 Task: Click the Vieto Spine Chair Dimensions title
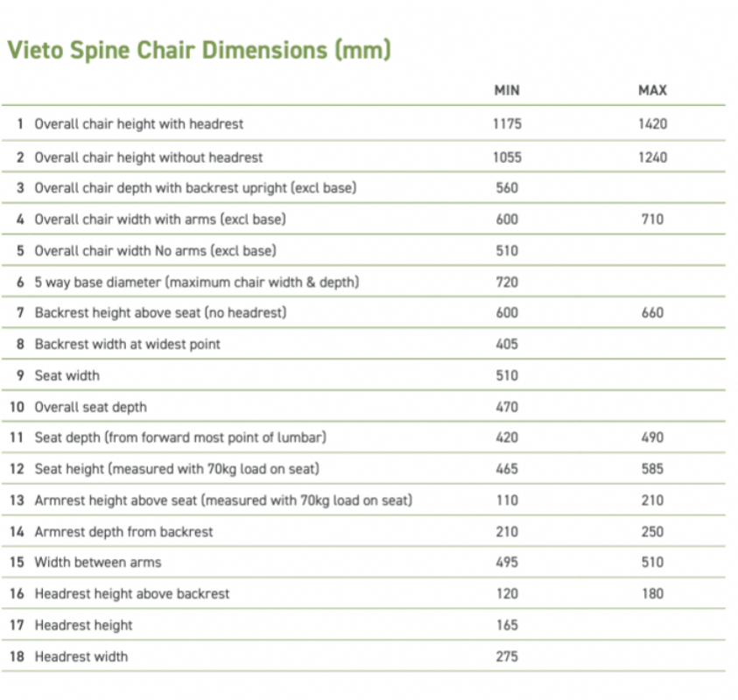199,51
